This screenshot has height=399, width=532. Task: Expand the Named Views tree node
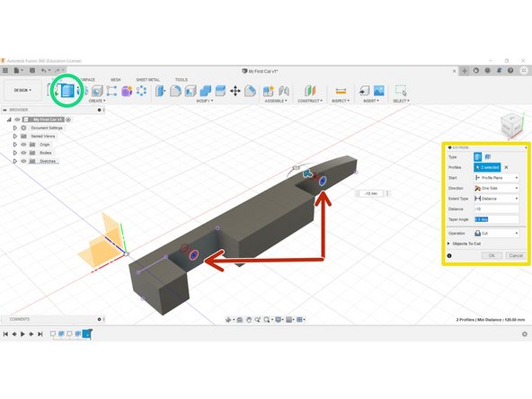[15, 136]
